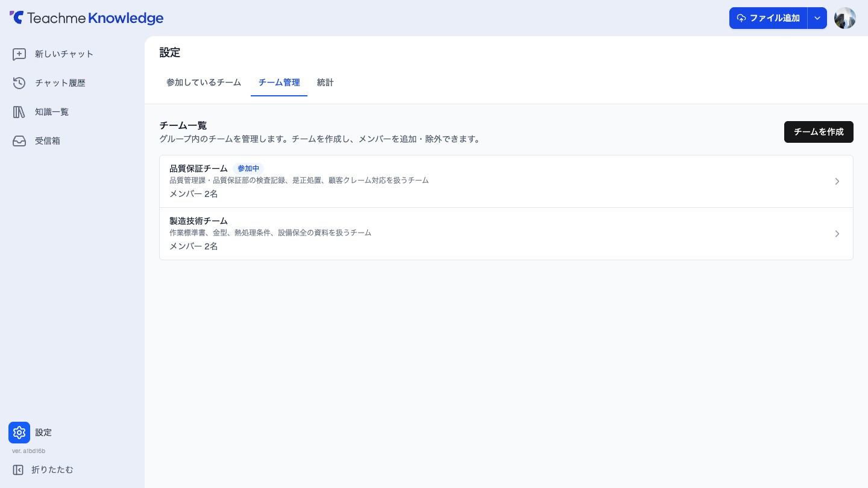Viewport: 868px width, 488px height.
Task: Open the dropdown arrow beside ファイル追加
Action: pyautogui.click(x=817, y=18)
